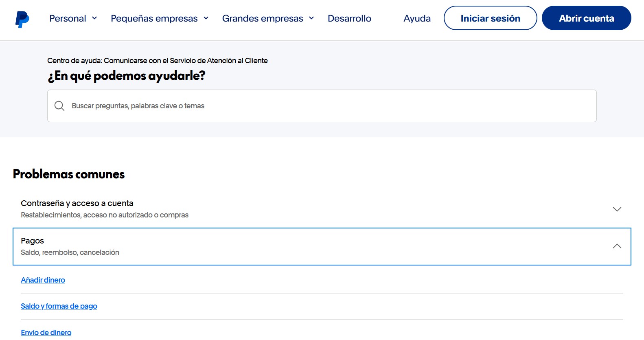Click the Problemas comunes heading
The width and height of the screenshot is (644, 340).
click(69, 174)
